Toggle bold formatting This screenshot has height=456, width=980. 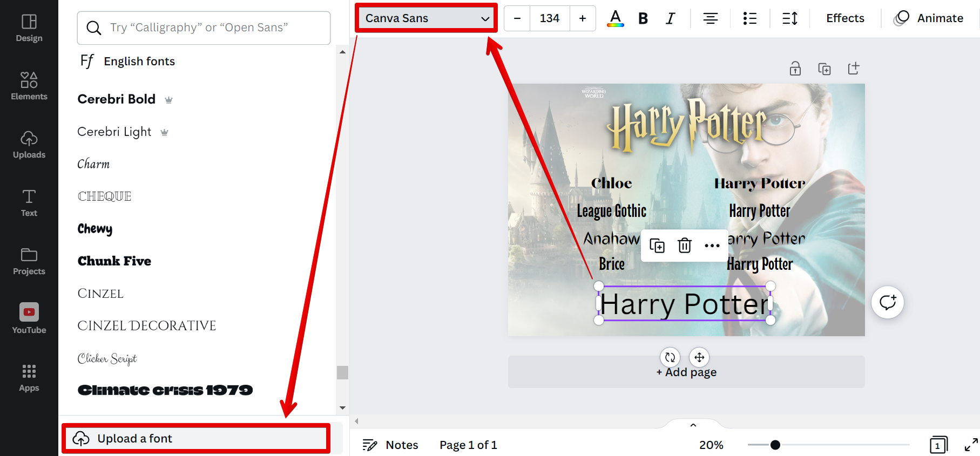click(643, 18)
